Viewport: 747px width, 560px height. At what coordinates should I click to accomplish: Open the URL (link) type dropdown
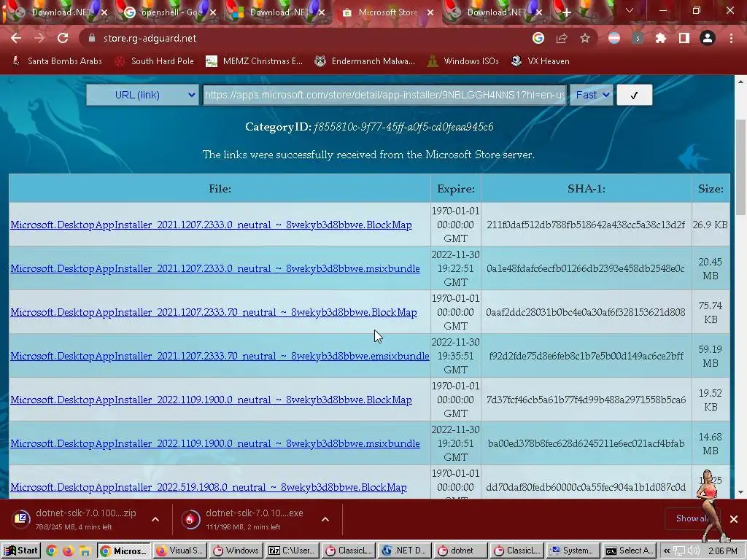[142, 95]
